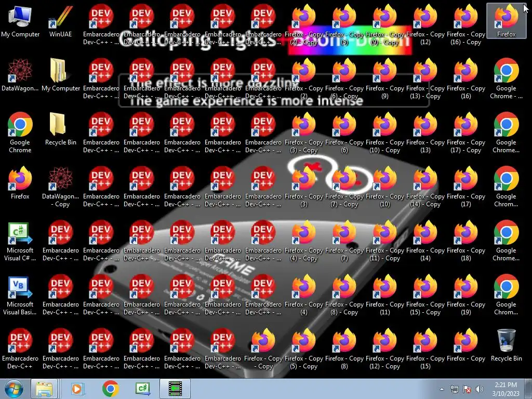
Task: Open Windows Explorer from the taskbar
Action: click(x=45, y=389)
